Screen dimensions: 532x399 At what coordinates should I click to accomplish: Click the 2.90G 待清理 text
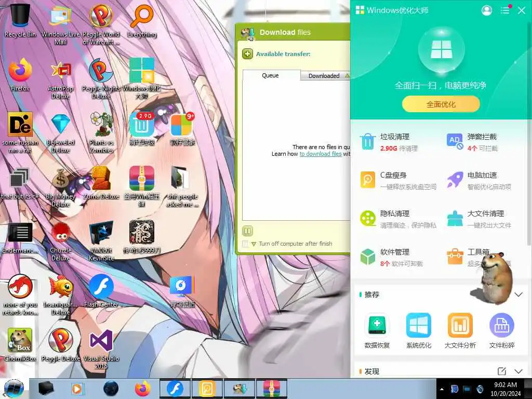click(x=398, y=148)
